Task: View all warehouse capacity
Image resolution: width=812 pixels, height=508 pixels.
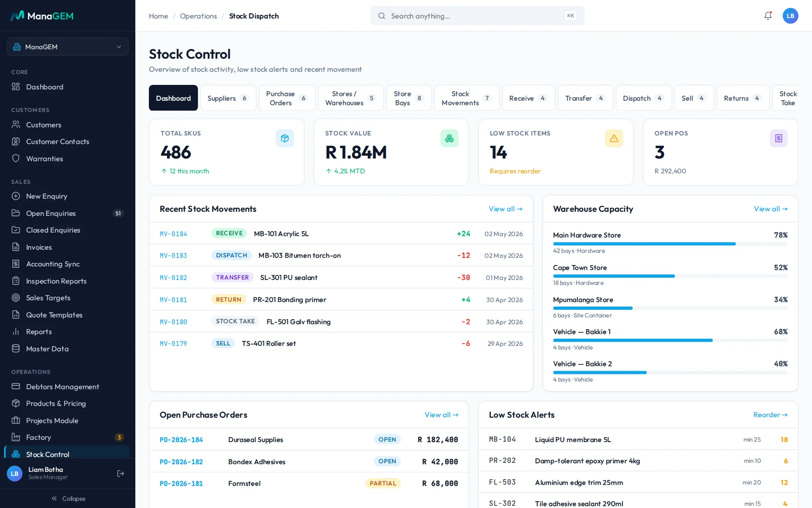Action: click(x=770, y=209)
